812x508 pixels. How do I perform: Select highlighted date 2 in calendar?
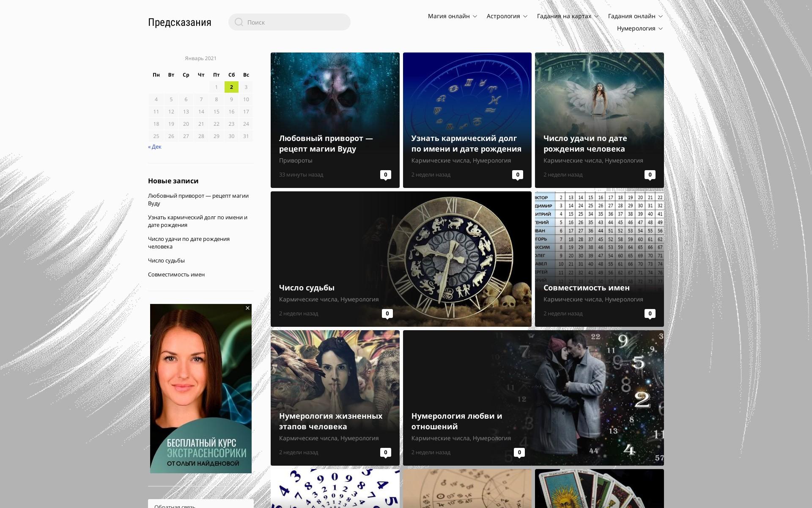click(231, 87)
